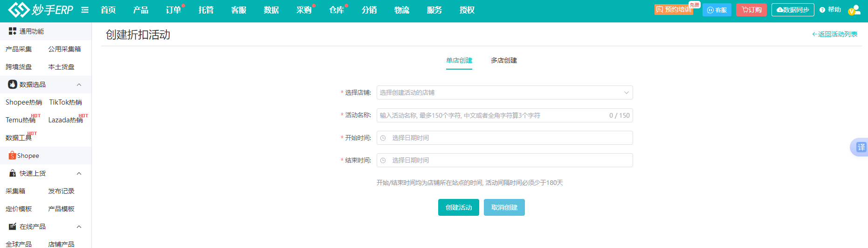Viewport: 868px width, 248px height.
Task: Click the user avatar icon
Action: point(854,10)
